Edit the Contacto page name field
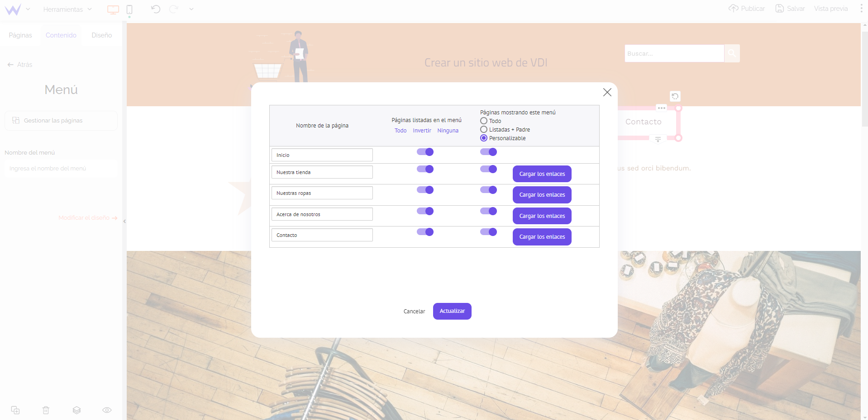 click(322, 235)
